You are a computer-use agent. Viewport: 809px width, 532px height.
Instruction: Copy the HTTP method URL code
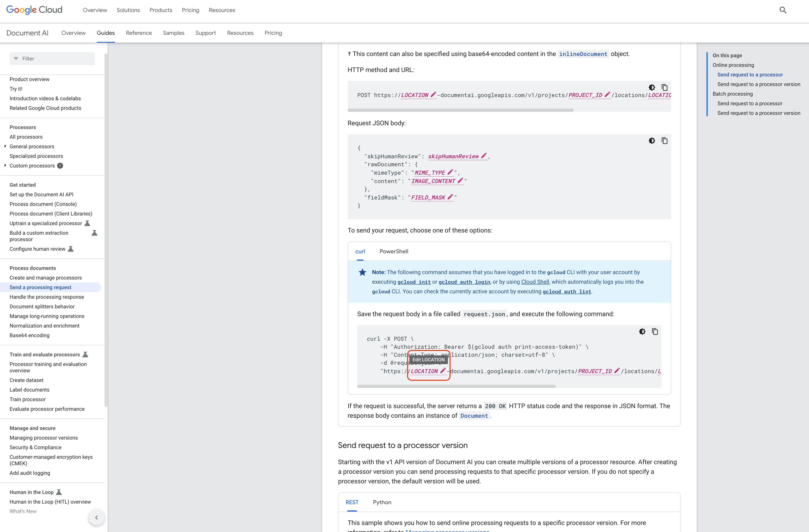coord(664,87)
